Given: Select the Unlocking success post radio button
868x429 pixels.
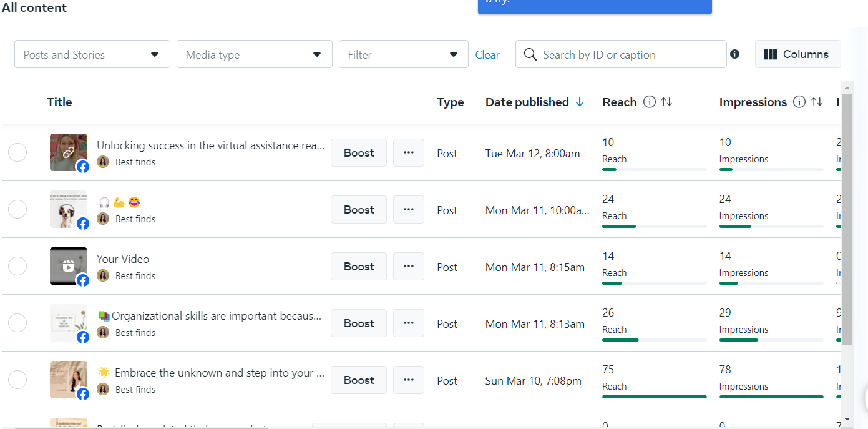Looking at the screenshot, I should 17,152.
